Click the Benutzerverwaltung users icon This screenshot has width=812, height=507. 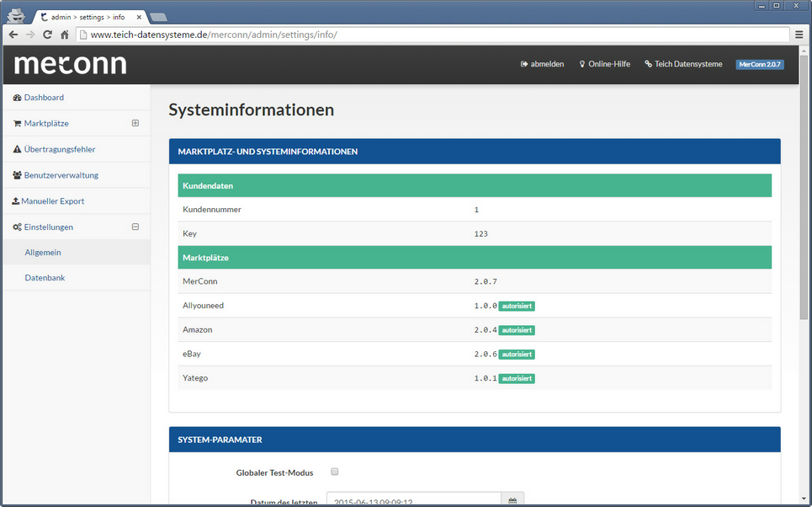coord(17,175)
